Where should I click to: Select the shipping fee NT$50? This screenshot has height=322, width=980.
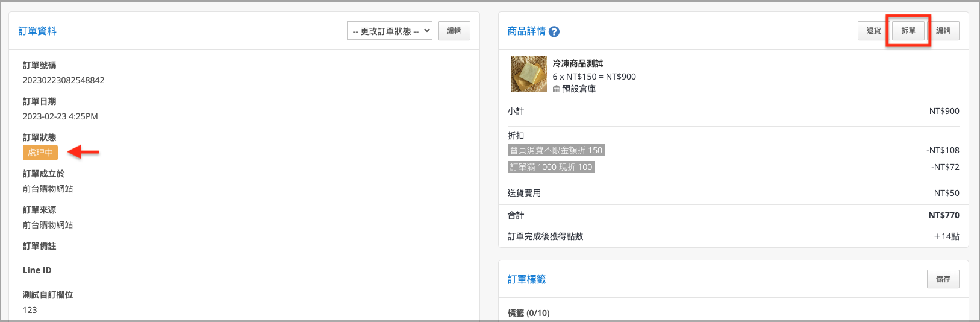pos(947,193)
